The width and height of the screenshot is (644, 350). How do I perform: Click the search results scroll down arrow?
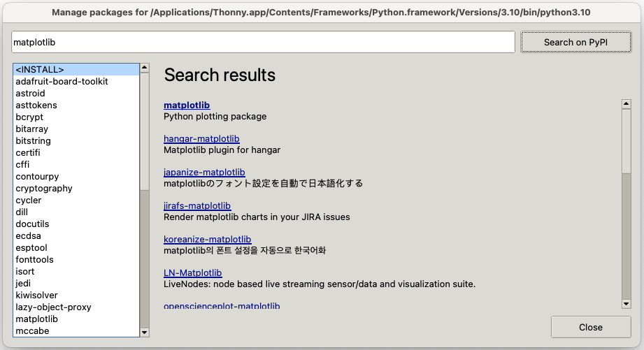627,304
